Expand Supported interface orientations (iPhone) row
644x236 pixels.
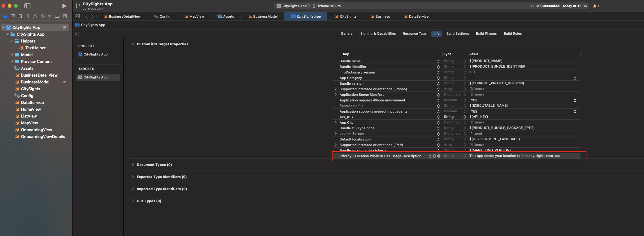[x=336, y=89]
